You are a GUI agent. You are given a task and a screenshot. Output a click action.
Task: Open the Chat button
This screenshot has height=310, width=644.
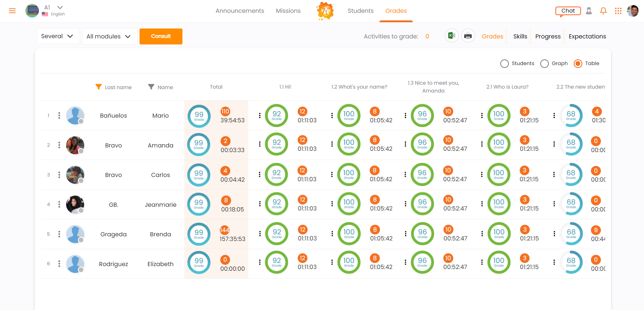568,11
